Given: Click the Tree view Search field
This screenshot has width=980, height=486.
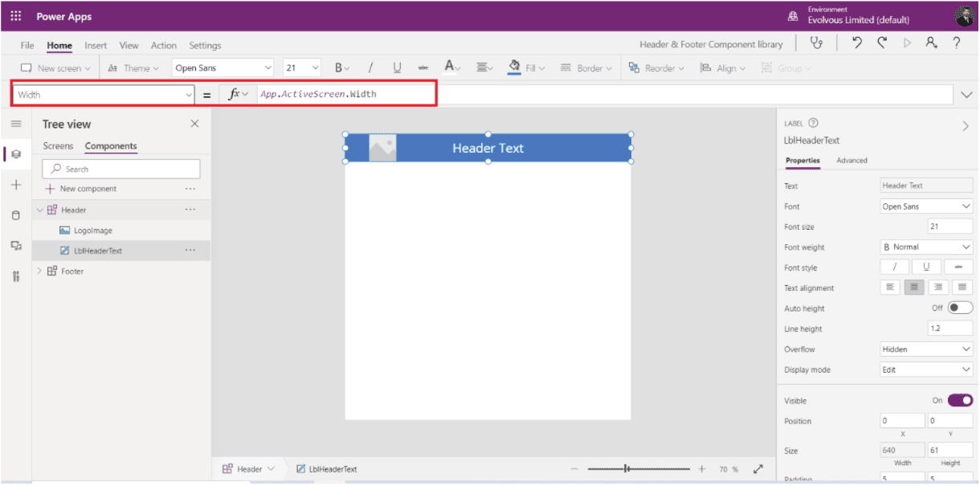Looking at the screenshot, I should [122, 169].
